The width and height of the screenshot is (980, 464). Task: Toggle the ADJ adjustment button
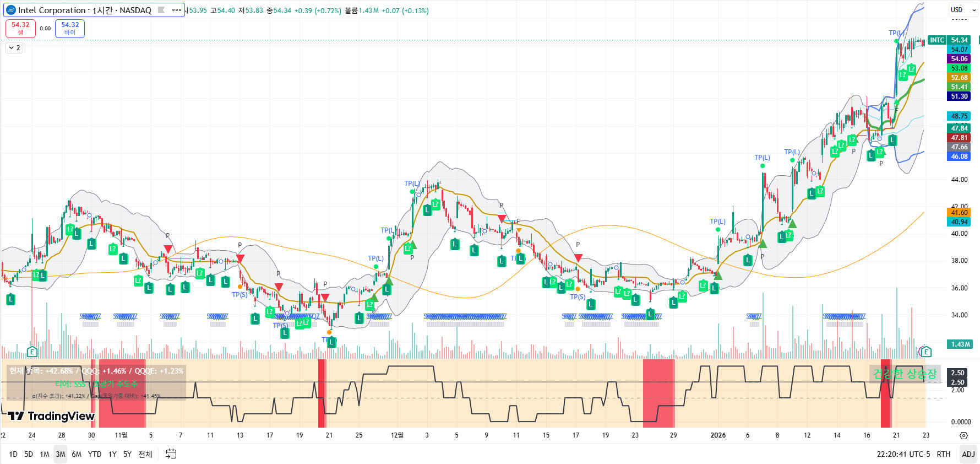(x=968, y=454)
